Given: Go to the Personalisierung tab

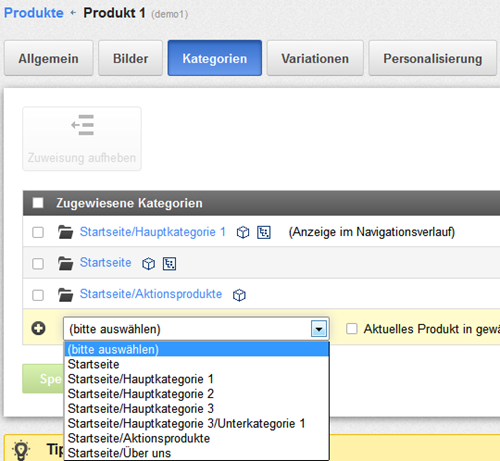Looking at the screenshot, I should point(433,58).
